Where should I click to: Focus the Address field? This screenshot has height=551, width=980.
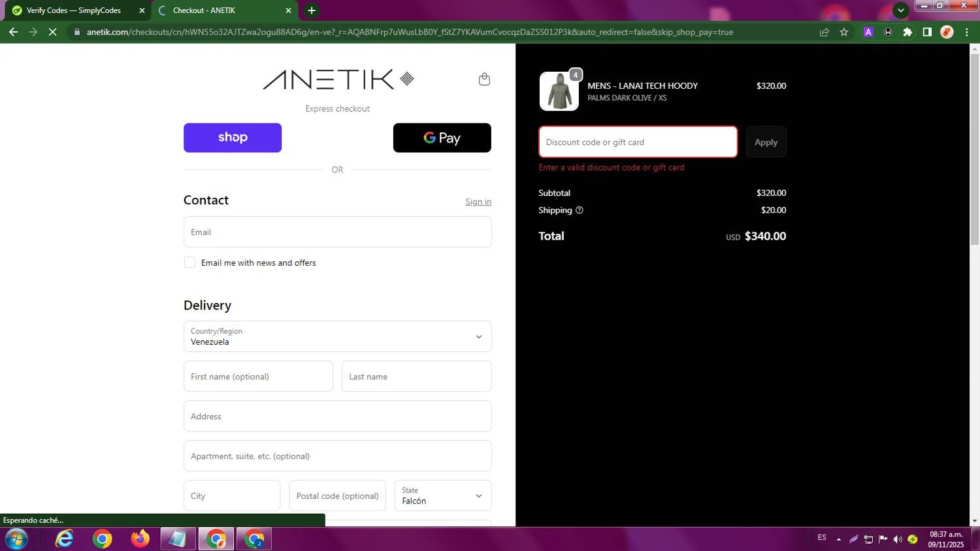(x=338, y=416)
